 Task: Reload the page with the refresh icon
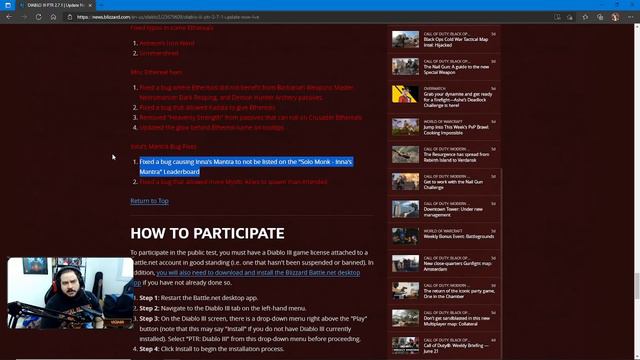coord(38,17)
